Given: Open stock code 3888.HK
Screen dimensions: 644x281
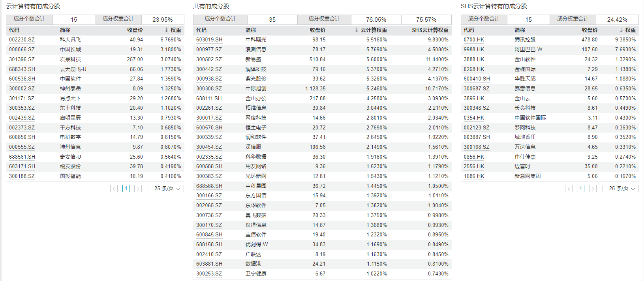Looking at the screenshot, I should [x=474, y=59].
